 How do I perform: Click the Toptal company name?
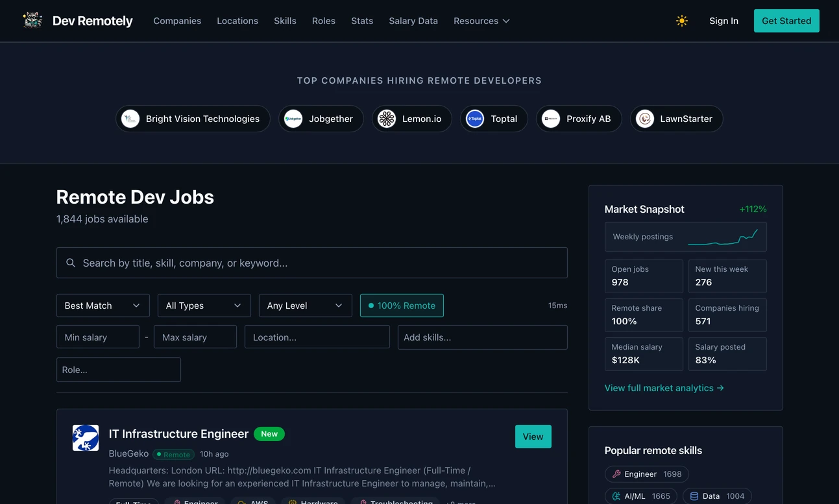[504, 119]
